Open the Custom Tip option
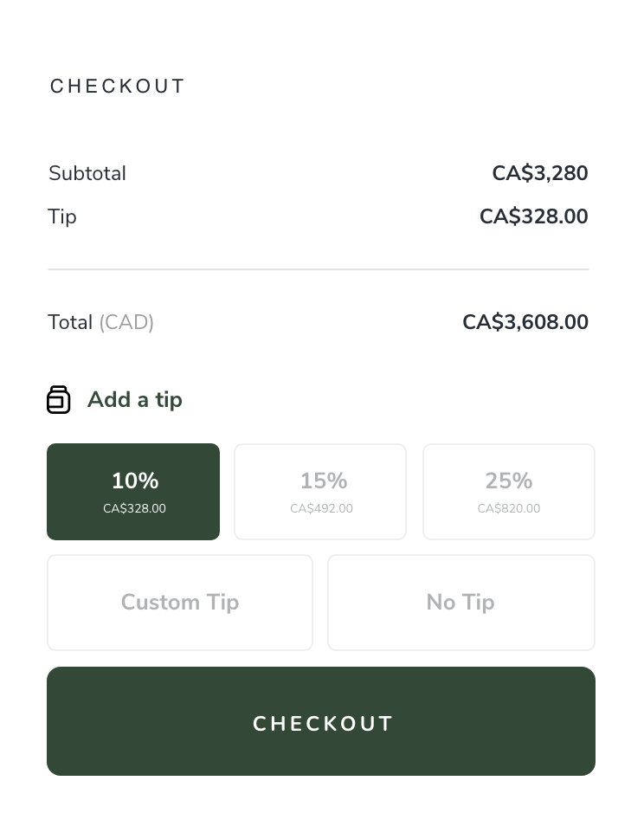This screenshot has width=644, height=826. click(180, 602)
